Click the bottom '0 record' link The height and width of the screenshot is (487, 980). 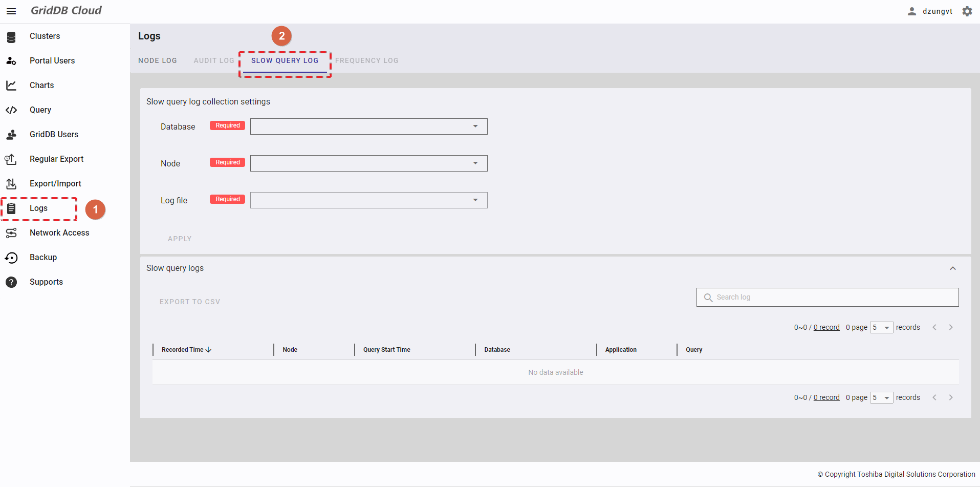coord(826,397)
